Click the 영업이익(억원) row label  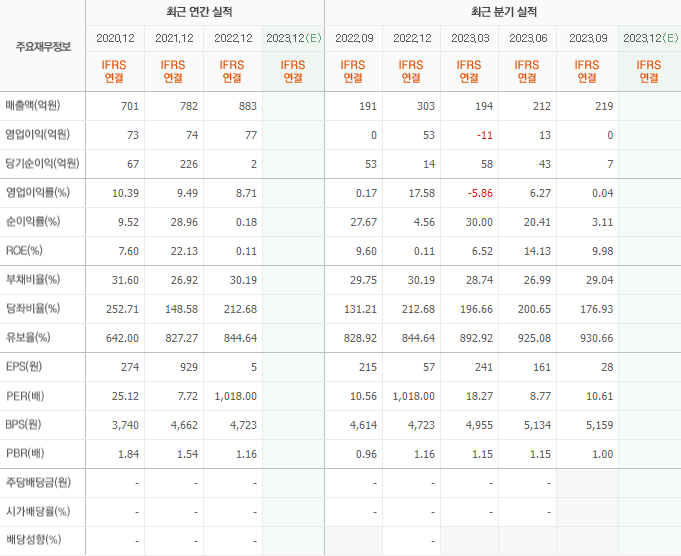pos(37,135)
